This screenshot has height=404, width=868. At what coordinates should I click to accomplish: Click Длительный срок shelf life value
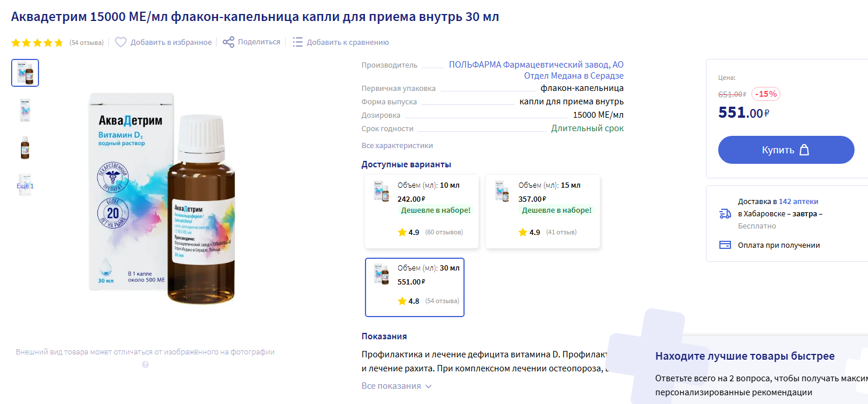coord(588,128)
